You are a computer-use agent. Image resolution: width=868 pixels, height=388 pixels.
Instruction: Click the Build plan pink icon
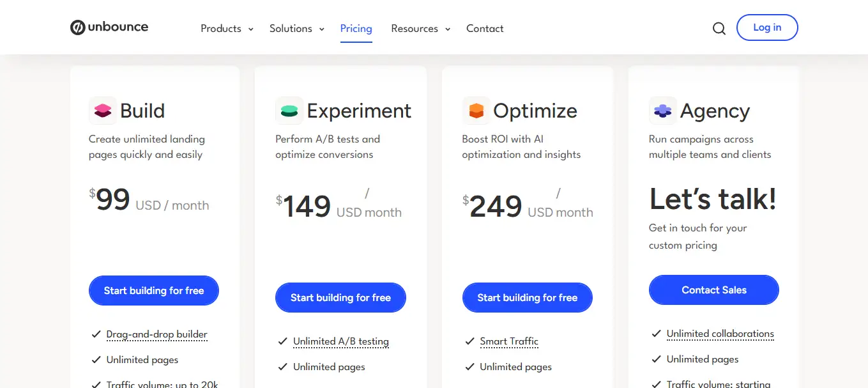pos(102,111)
